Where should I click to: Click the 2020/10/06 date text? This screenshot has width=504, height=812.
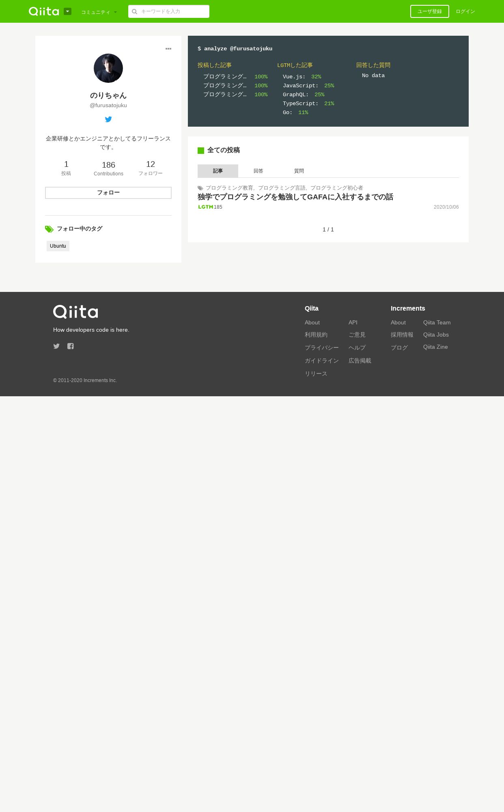446,207
